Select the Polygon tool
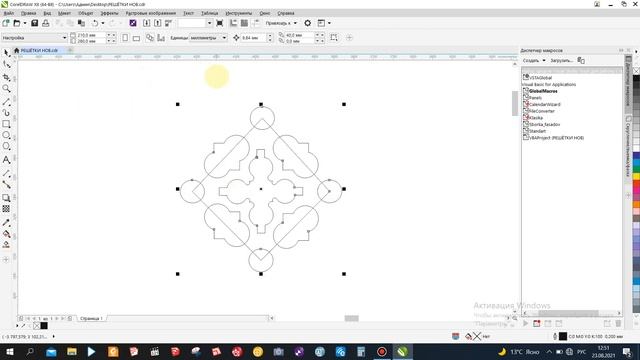 pyautogui.click(x=7, y=147)
